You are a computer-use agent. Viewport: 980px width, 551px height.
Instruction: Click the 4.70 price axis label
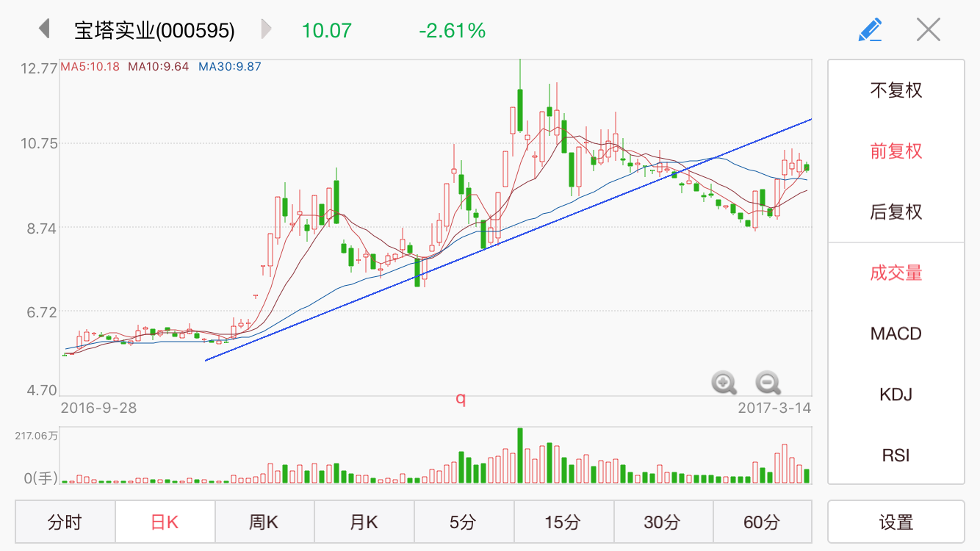42,390
